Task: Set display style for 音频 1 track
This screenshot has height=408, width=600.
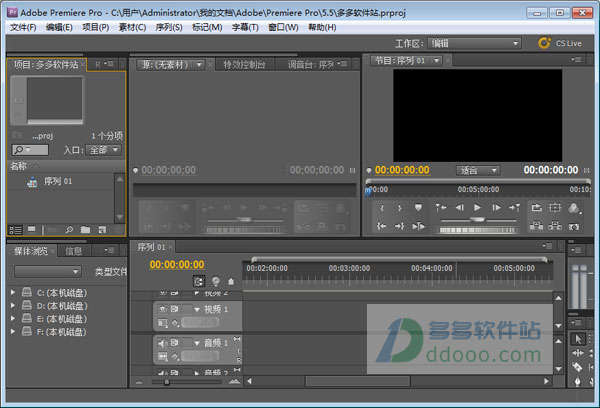Action: point(163,357)
